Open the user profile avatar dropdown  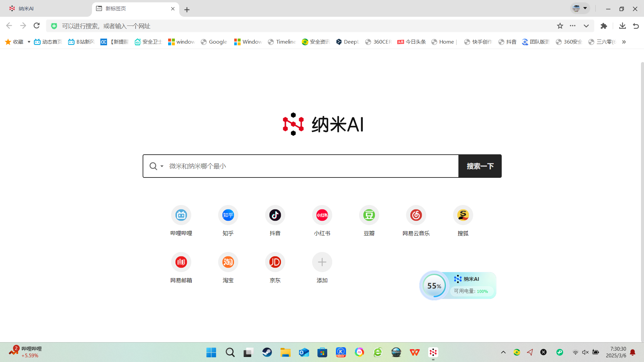(580, 8)
